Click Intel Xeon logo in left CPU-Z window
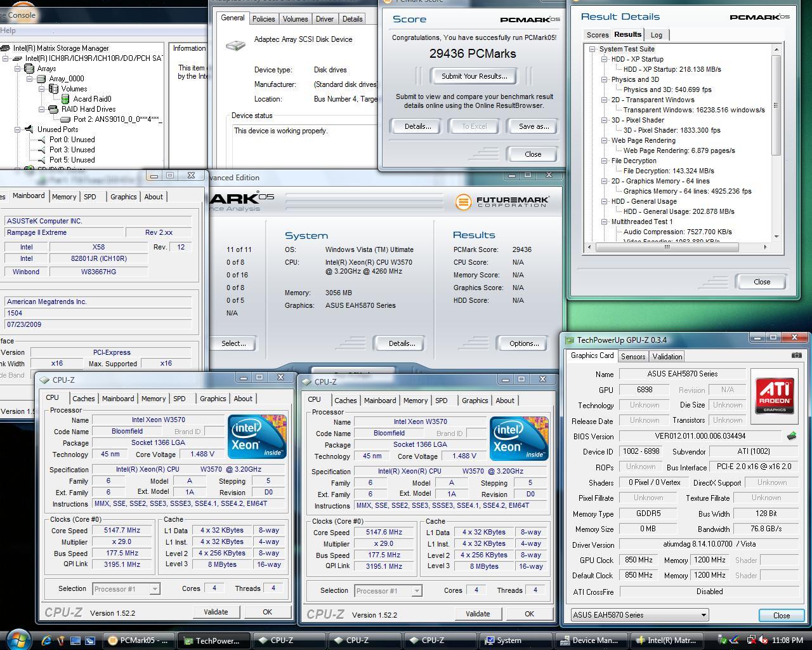Image resolution: width=812 pixels, height=650 pixels. pyautogui.click(x=257, y=436)
